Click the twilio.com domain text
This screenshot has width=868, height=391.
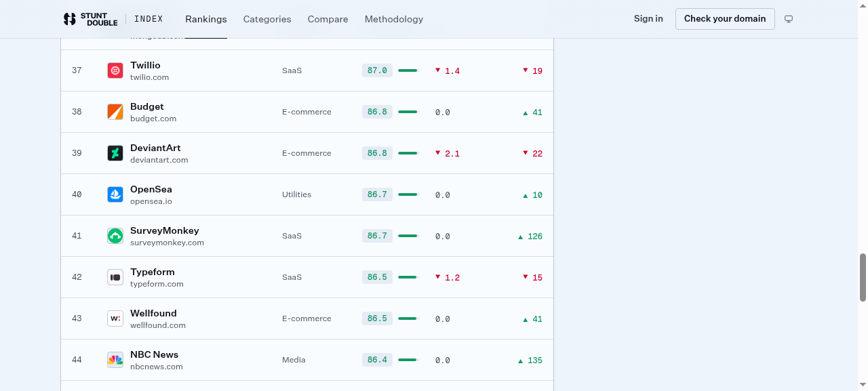tap(149, 77)
